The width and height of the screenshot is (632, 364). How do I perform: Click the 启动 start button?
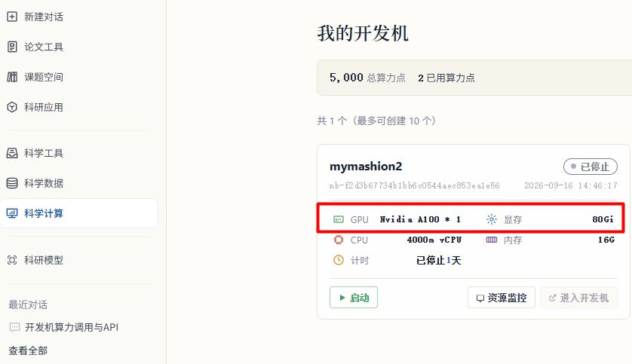(x=354, y=298)
